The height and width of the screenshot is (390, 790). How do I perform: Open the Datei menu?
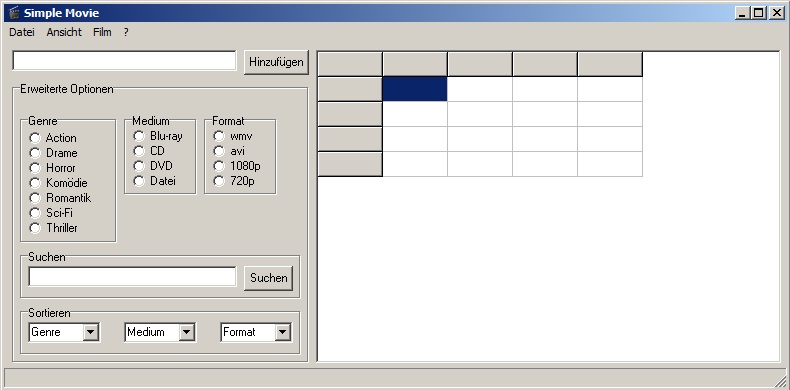pyautogui.click(x=22, y=32)
